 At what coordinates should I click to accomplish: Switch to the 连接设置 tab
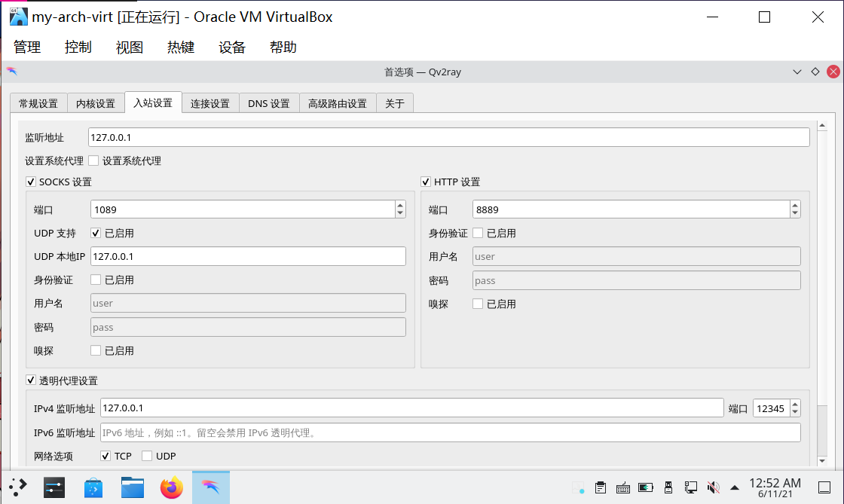tap(210, 102)
